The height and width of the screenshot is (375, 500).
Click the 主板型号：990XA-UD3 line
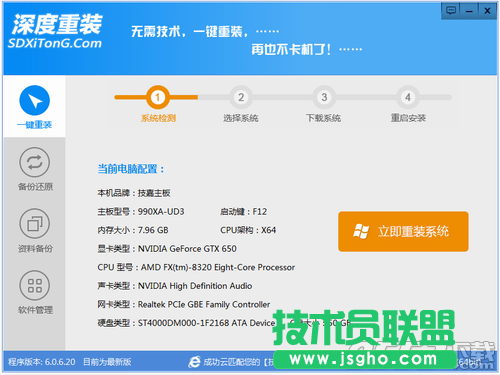(141, 212)
